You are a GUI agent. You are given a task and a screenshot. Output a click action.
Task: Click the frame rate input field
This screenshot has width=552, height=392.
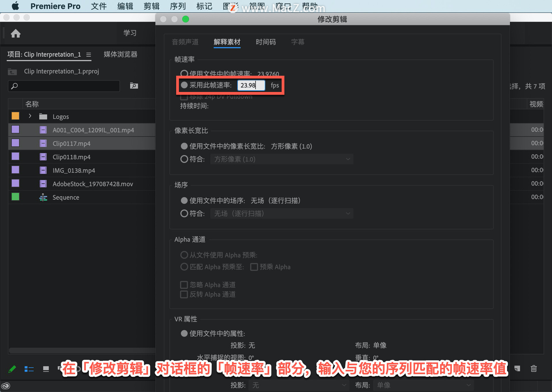(x=251, y=85)
